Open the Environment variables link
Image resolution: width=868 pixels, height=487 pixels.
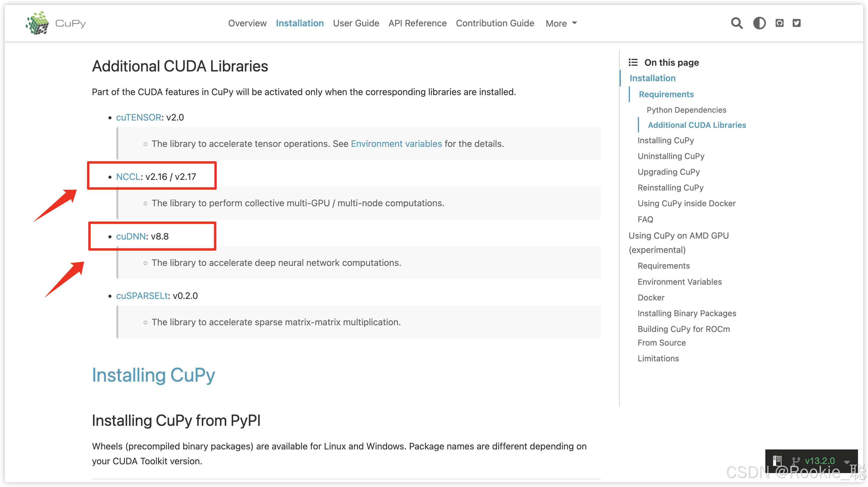point(396,144)
